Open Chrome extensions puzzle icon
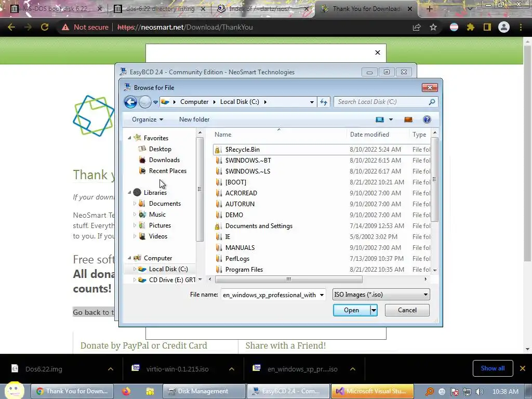Image resolution: width=532 pixels, height=399 pixels. coord(470,27)
